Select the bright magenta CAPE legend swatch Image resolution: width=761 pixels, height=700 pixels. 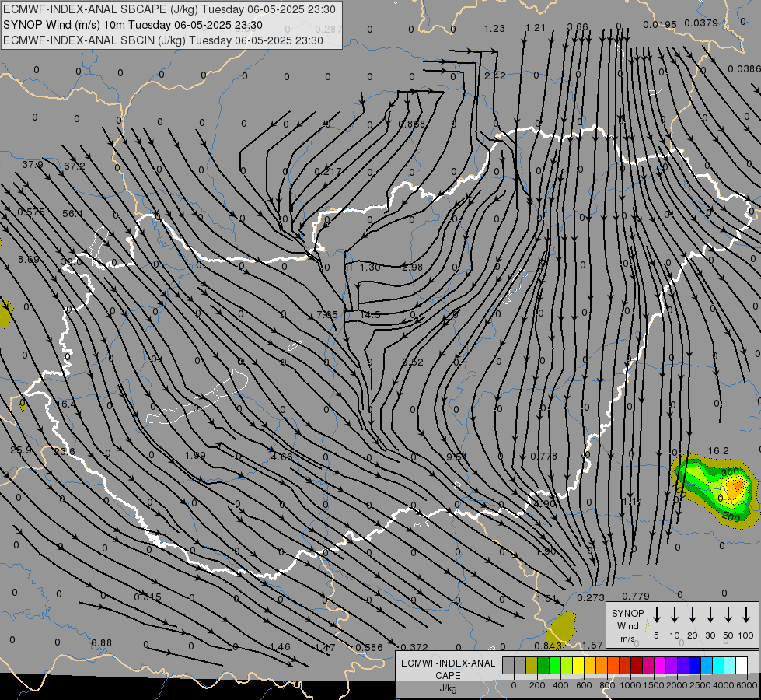661,665
